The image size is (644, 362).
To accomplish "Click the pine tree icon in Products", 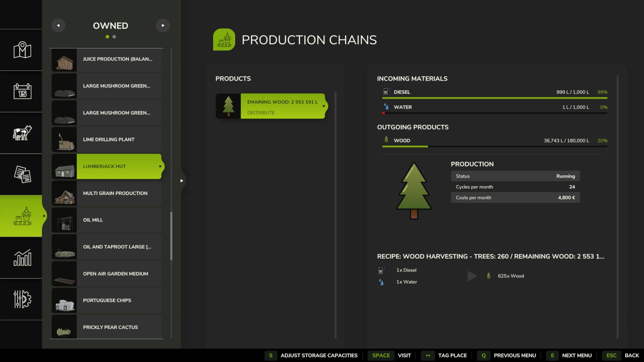I will [x=228, y=106].
